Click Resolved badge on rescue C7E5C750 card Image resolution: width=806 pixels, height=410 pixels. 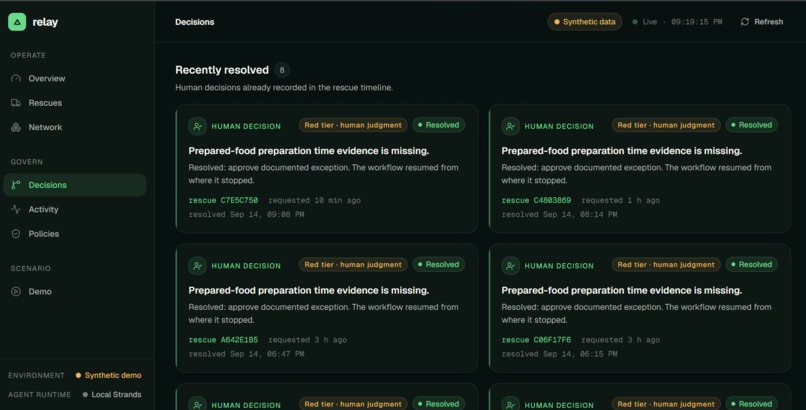(x=438, y=125)
